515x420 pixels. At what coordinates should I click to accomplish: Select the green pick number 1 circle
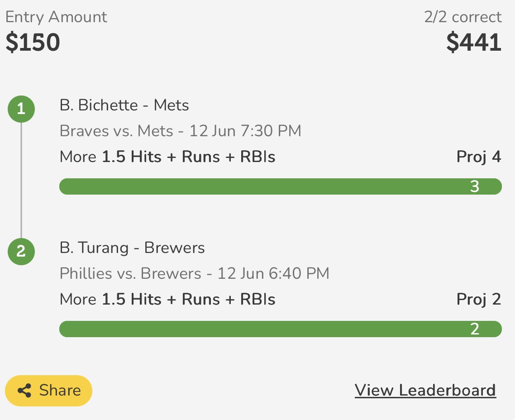tap(21, 109)
